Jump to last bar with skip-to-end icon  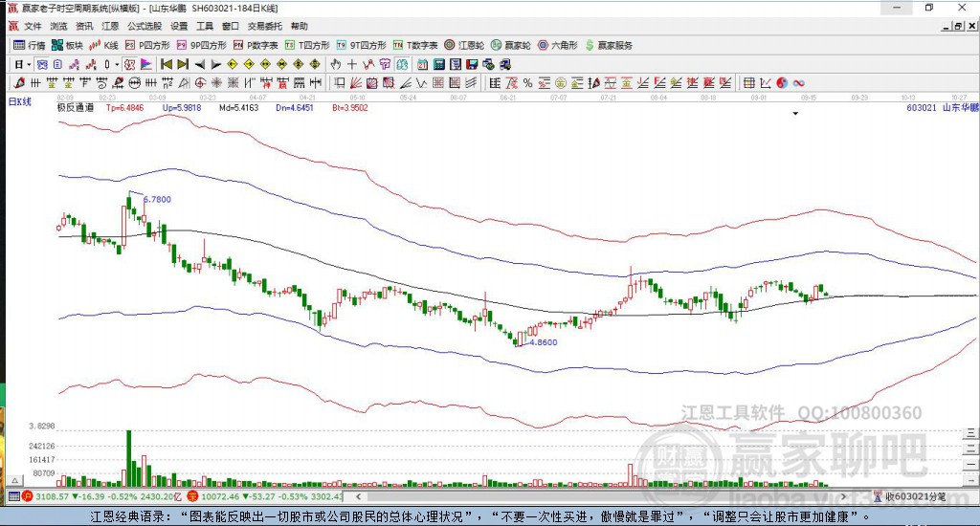pos(183,64)
